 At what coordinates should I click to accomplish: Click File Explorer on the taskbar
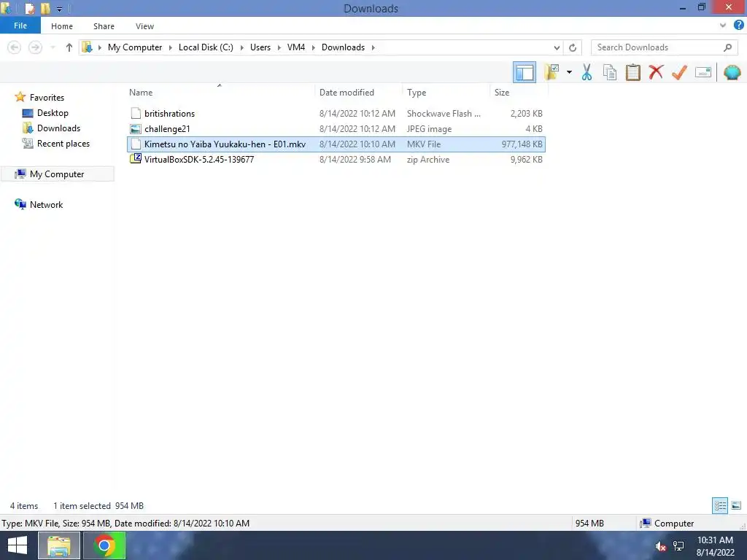tap(58, 545)
